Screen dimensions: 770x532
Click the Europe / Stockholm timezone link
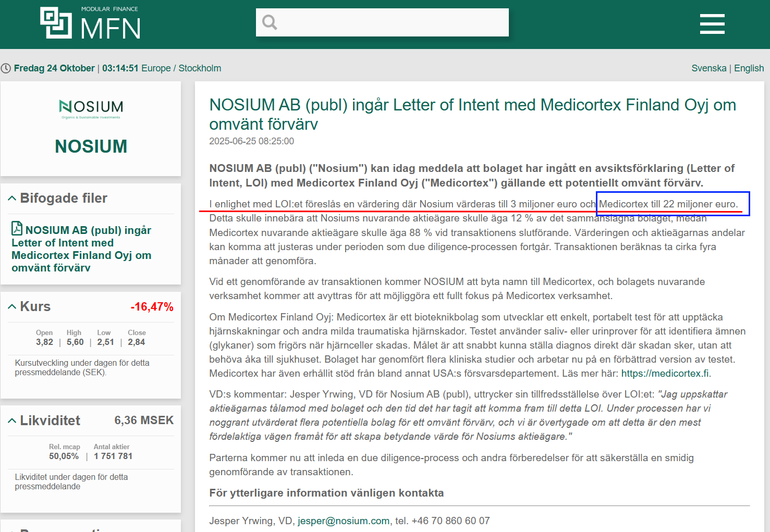click(181, 68)
